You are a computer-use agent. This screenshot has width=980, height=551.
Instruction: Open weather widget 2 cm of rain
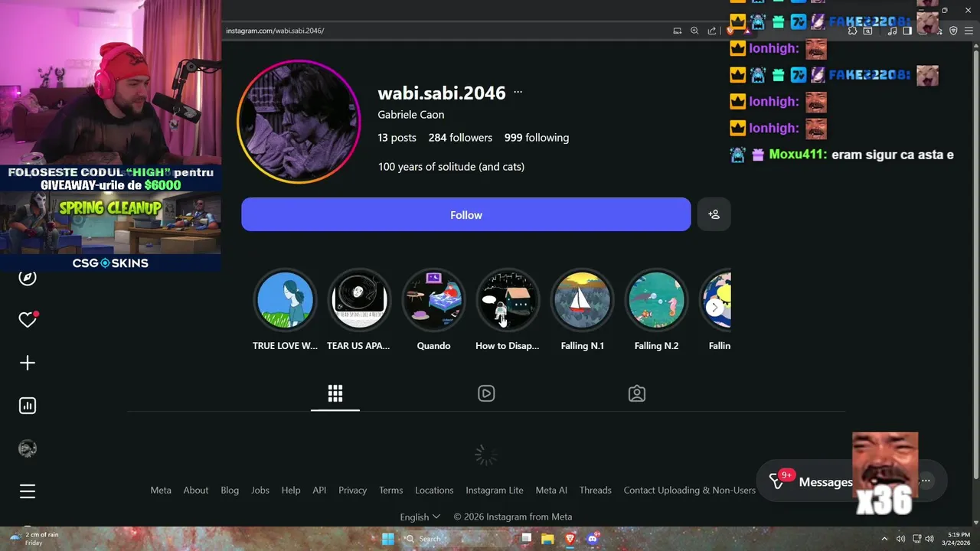tap(35, 539)
